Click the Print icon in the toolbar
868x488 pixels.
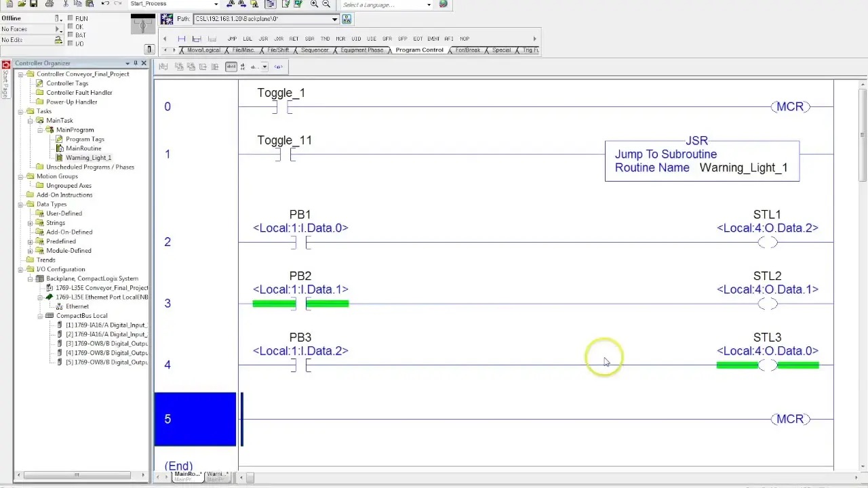[x=50, y=4]
